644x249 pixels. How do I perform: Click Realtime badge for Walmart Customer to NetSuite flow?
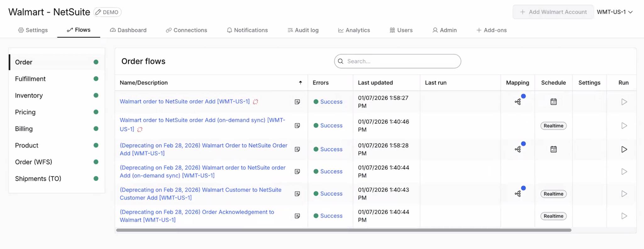(553, 194)
